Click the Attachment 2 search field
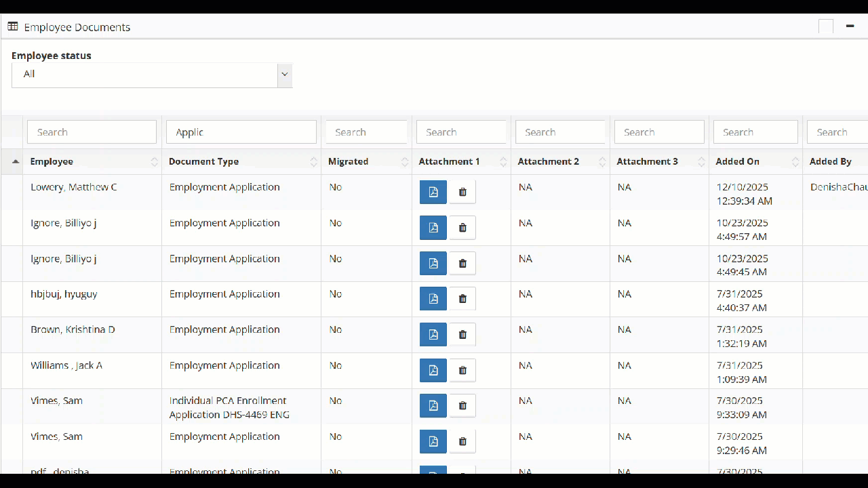868x488 pixels. click(x=559, y=132)
